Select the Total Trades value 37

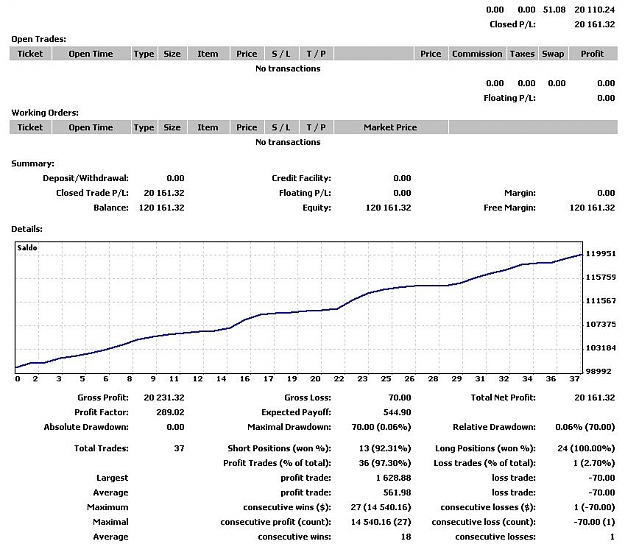[179, 448]
